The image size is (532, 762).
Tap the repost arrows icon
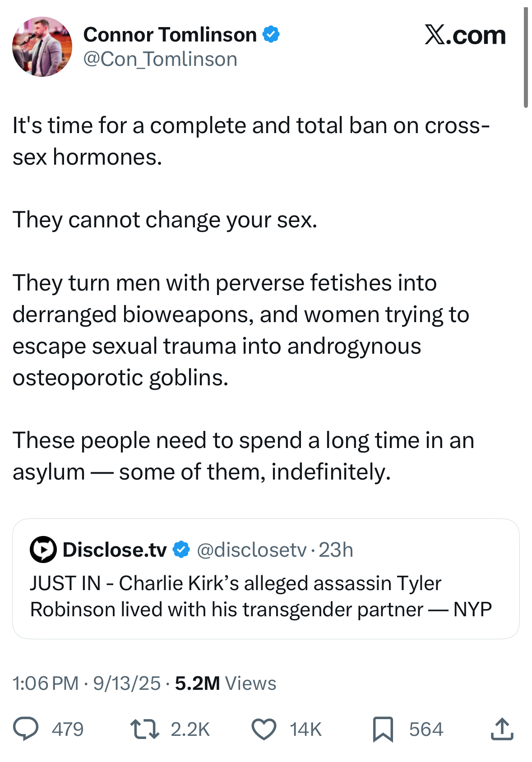144,729
